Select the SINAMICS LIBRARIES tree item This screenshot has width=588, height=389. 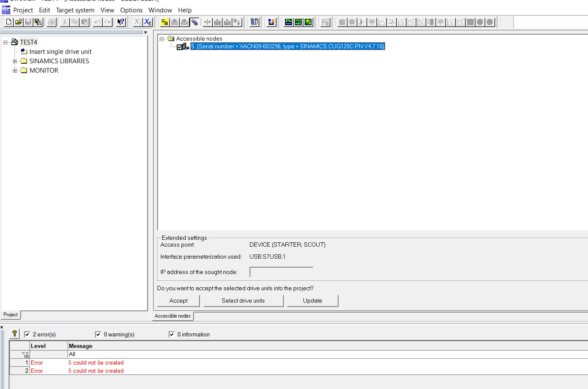click(x=59, y=61)
